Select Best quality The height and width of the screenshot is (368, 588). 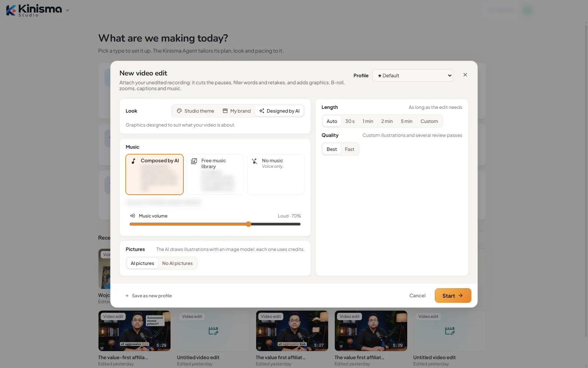pyautogui.click(x=331, y=149)
